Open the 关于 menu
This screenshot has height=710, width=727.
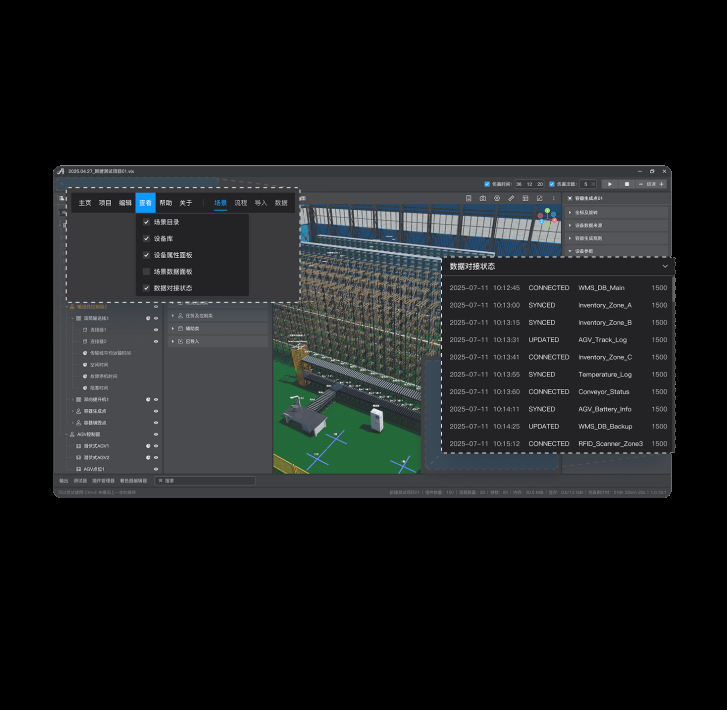(x=185, y=203)
